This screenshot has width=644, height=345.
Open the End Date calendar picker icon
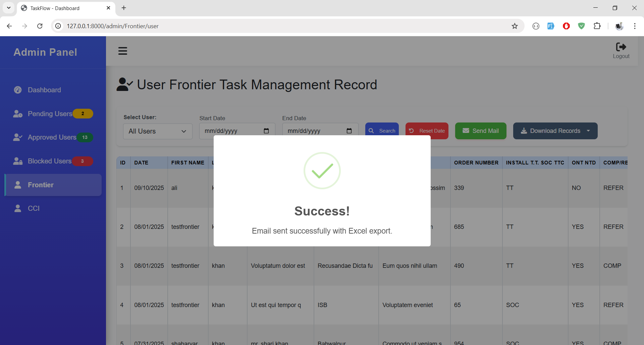pyautogui.click(x=349, y=131)
